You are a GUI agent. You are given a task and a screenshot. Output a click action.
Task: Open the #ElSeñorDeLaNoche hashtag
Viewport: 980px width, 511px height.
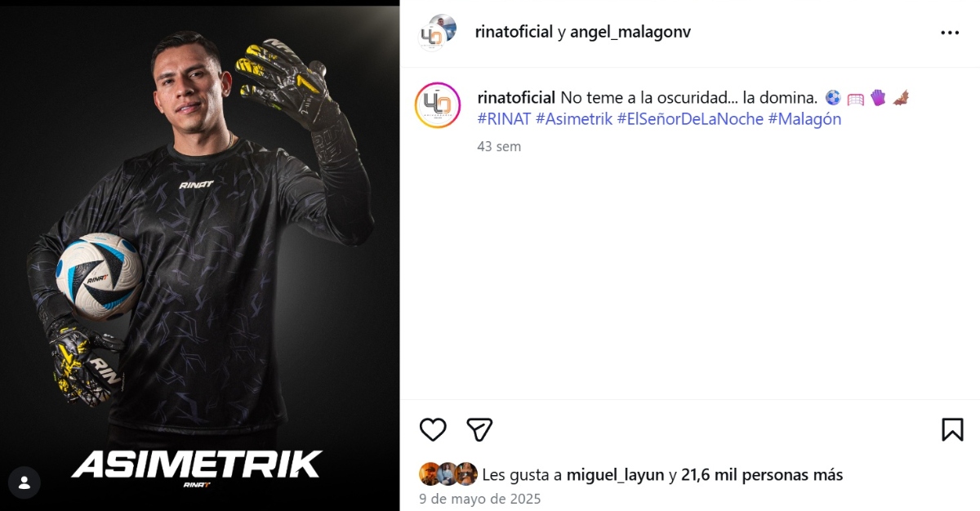(690, 119)
